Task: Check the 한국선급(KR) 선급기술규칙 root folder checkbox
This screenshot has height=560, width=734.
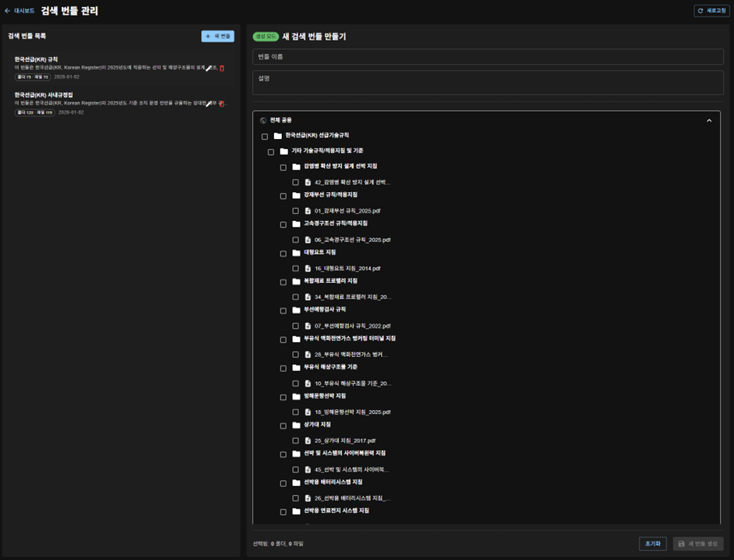Action: 265,137
